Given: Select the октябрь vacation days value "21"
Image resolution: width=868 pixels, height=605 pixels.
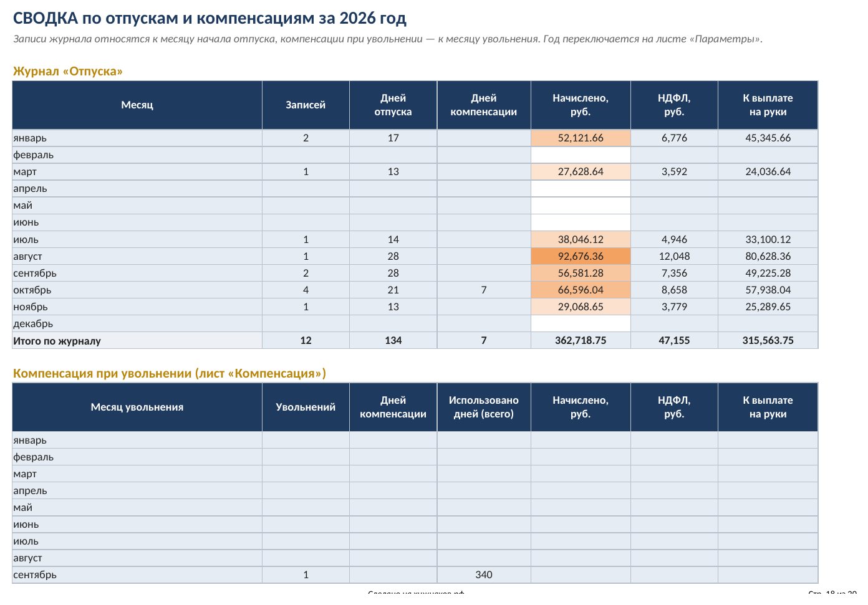Looking at the screenshot, I should pos(393,290).
